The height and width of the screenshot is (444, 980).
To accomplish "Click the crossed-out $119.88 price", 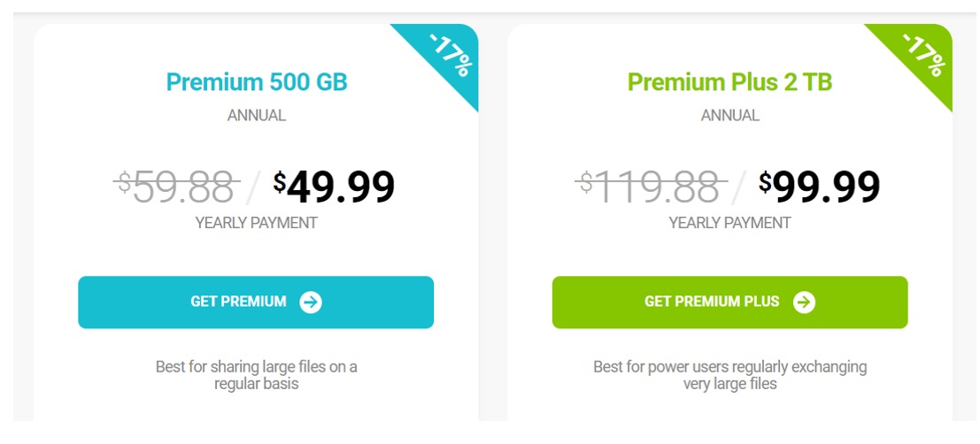I will coord(651,186).
